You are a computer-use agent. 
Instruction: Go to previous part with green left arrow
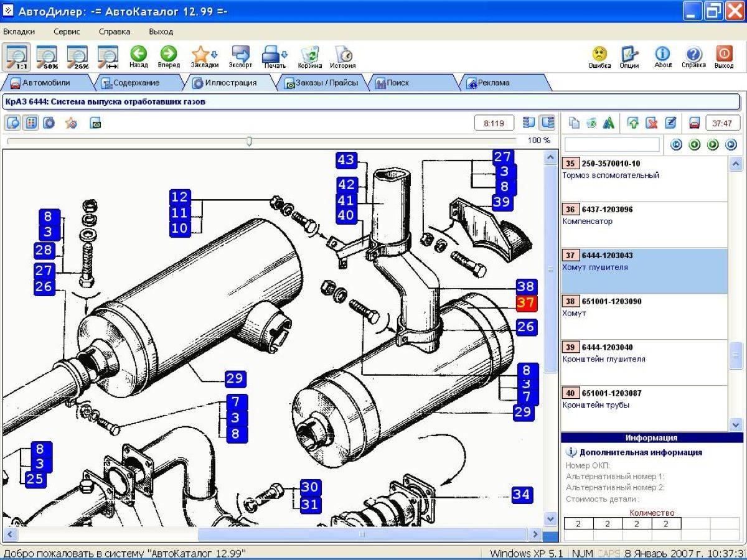695,145
